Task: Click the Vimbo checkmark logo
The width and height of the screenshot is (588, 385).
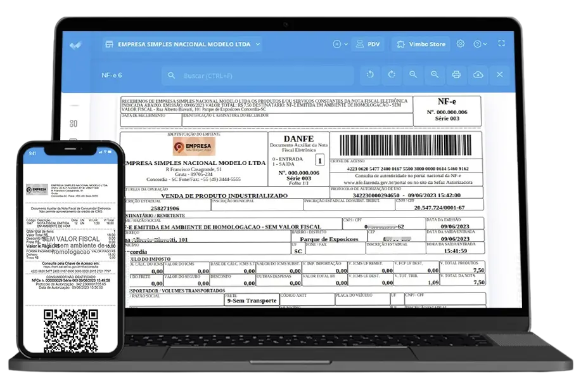Action: (75, 45)
